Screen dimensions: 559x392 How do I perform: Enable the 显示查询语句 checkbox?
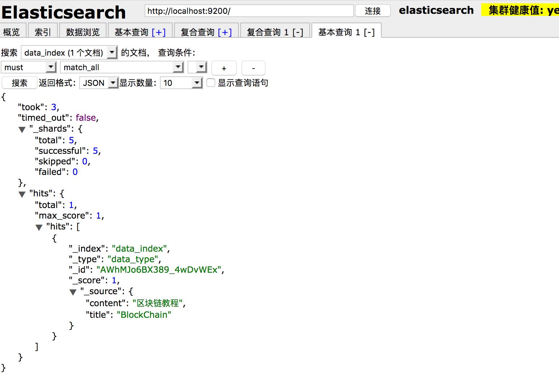211,83
